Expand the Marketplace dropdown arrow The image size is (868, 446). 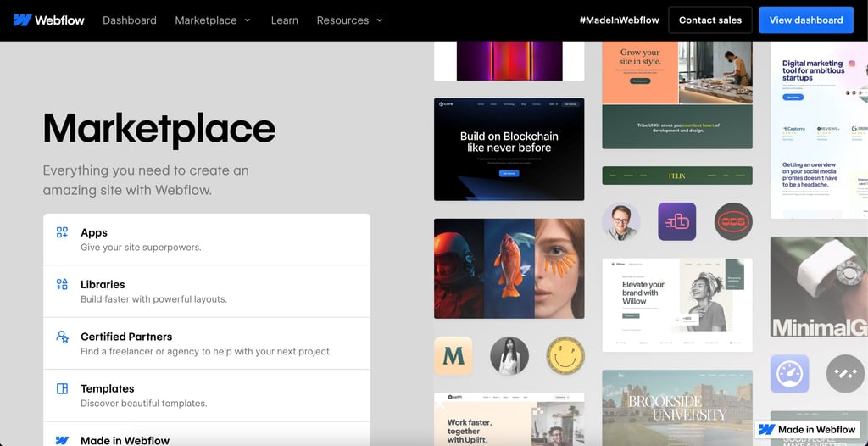(x=248, y=20)
